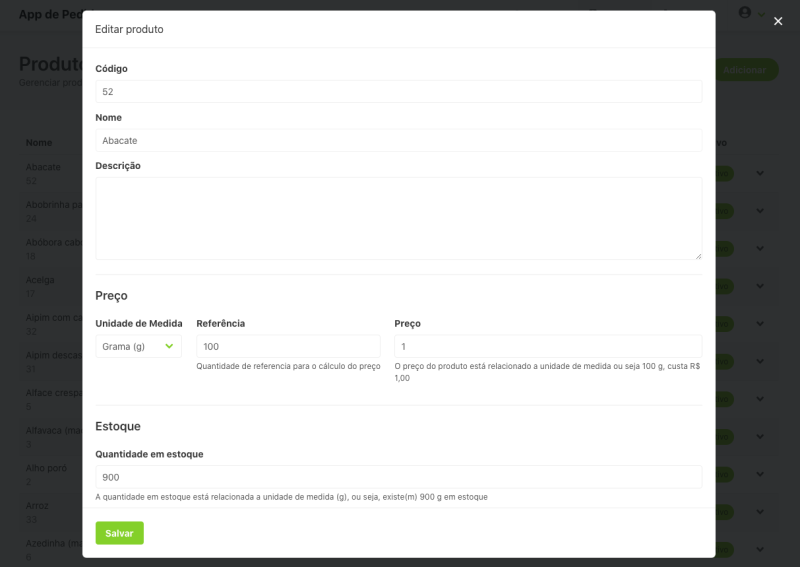Click the App de Pedidos header title
Screen dimensions: 800x567
50,14
